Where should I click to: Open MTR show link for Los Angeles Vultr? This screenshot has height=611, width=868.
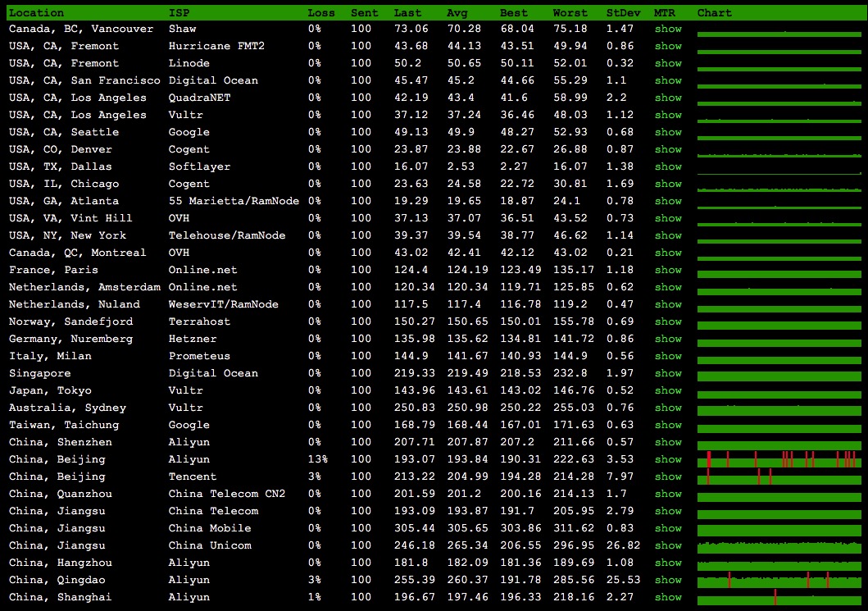click(668, 115)
